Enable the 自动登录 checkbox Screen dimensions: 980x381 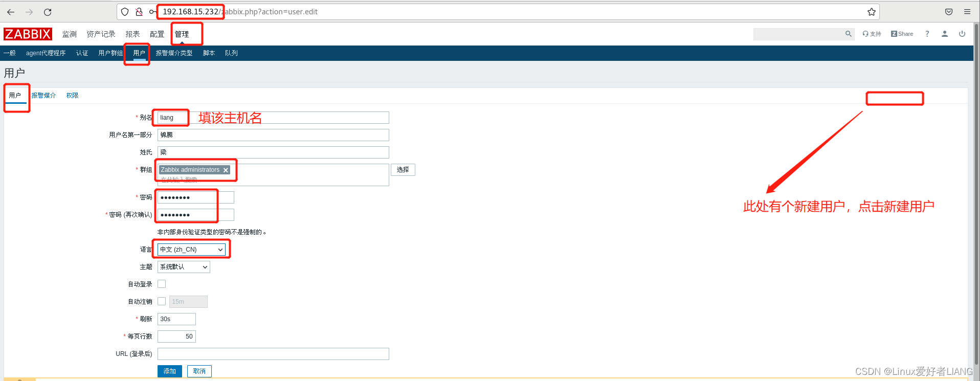[x=162, y=284]
